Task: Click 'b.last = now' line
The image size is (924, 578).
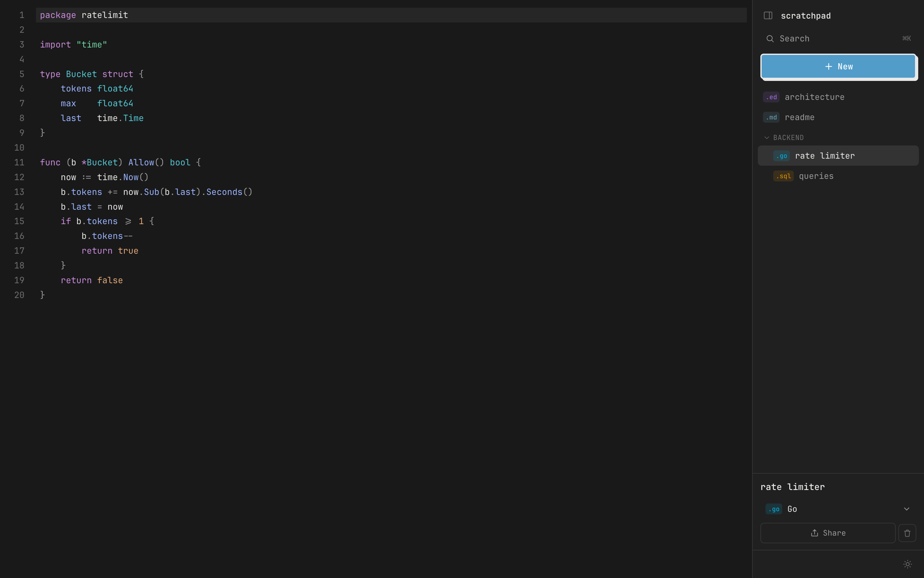Action: point(92,207)
